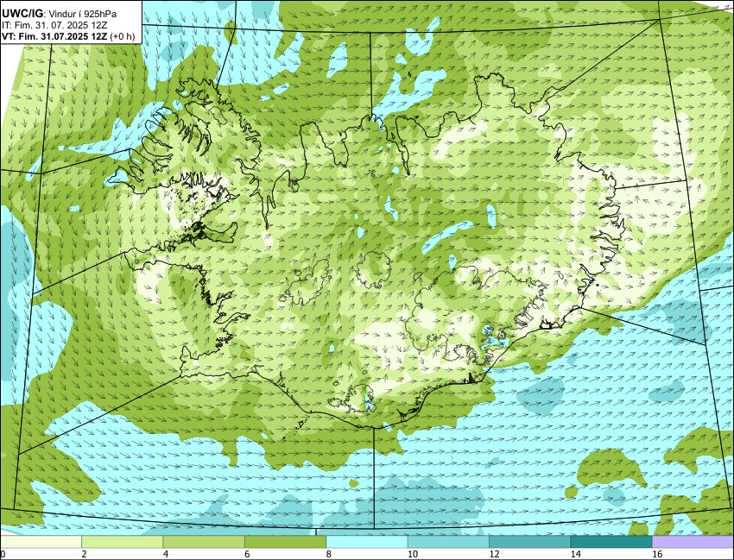Click the scale value '10' on the legend
The width and height of the screenshot is (734, 560).
[413, 554]
